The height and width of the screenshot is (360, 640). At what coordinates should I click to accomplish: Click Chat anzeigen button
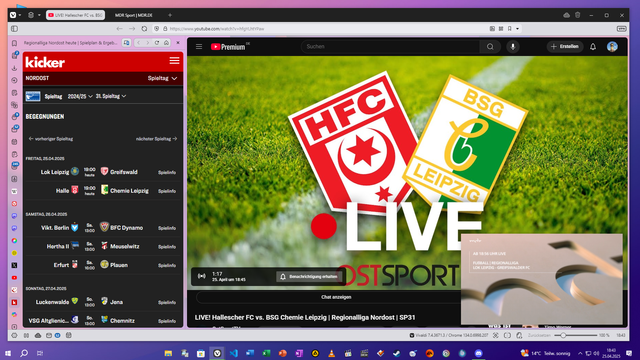coord(336,297)
